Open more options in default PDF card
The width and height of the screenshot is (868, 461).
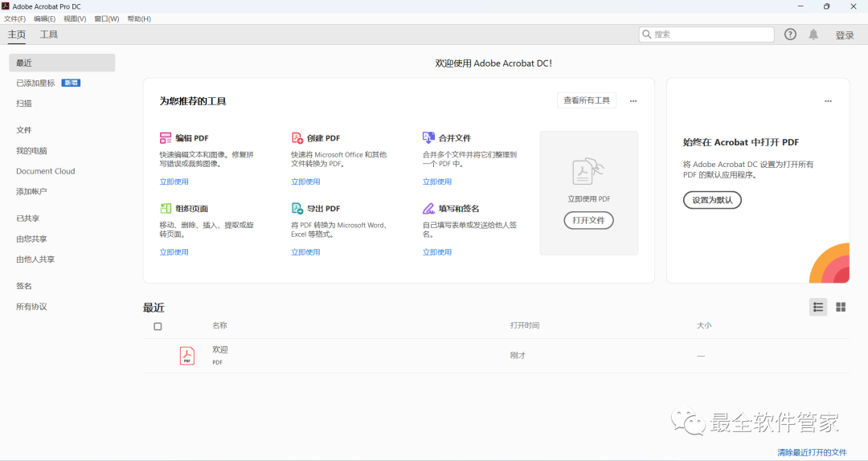828,101
